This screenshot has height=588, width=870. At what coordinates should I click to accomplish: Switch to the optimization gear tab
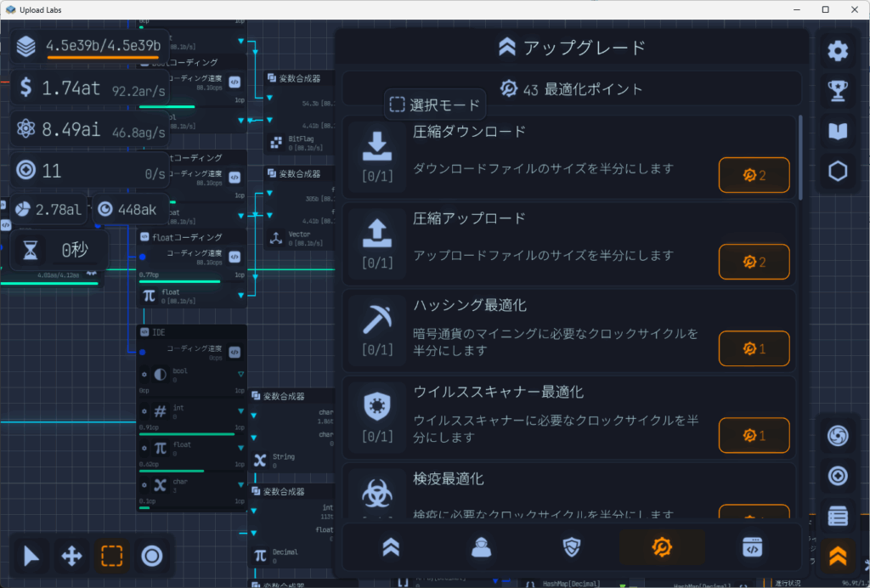662,548
